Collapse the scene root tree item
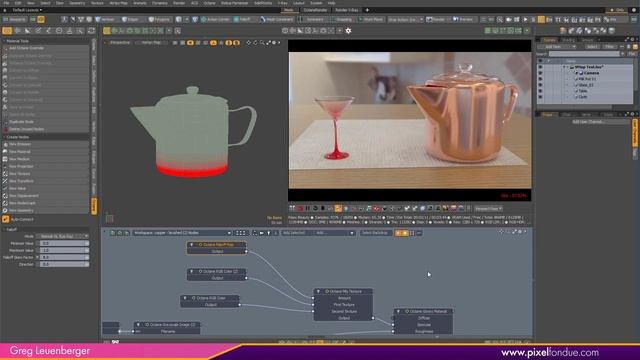 tap(565, 67)
